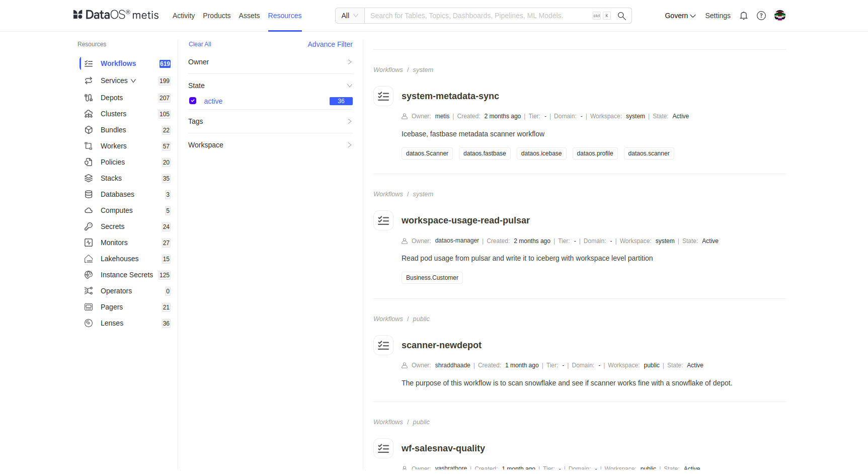This screenshot has width=868, height=474.
Task: Click the Policies sidebar icon
Action: (89, 162)
